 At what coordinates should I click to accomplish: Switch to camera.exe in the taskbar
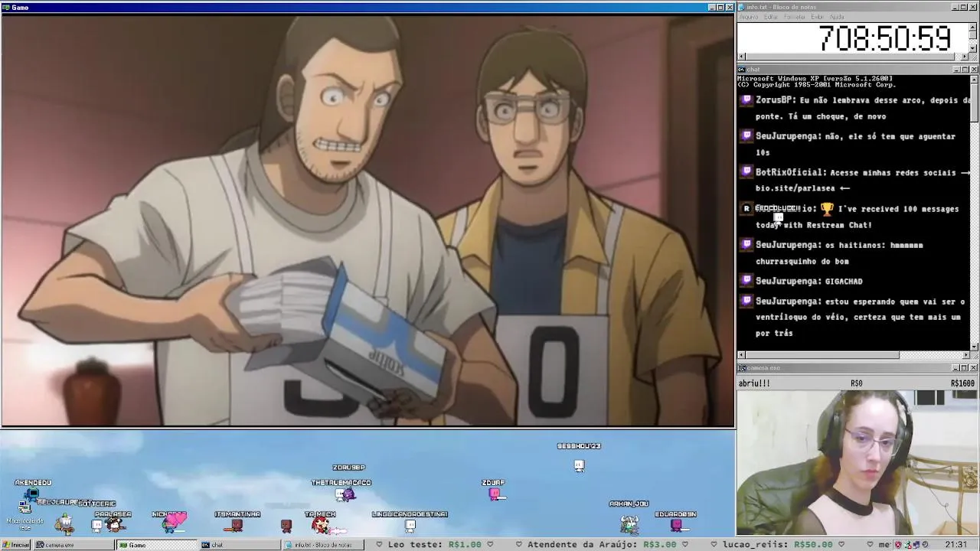click(x=74, y=545)
